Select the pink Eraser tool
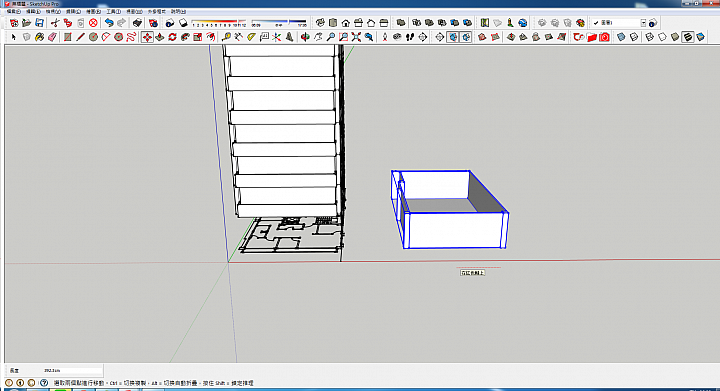Viewport: 720px width, 391px height. 52,37
